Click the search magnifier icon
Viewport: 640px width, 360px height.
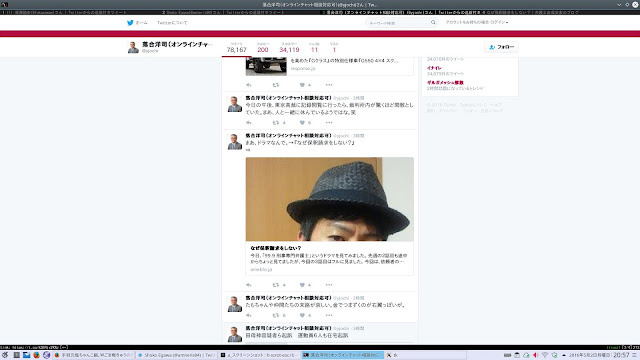[433, 22]
